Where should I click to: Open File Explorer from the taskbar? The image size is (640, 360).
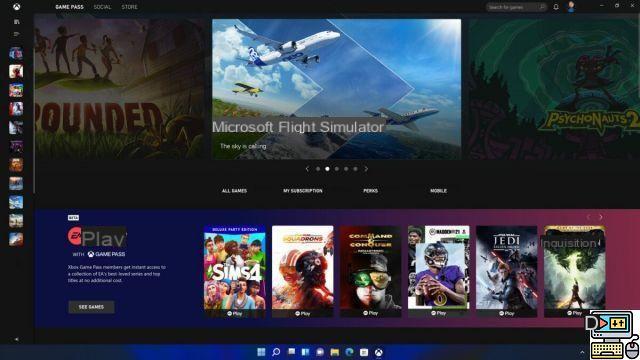pos(335,352)
